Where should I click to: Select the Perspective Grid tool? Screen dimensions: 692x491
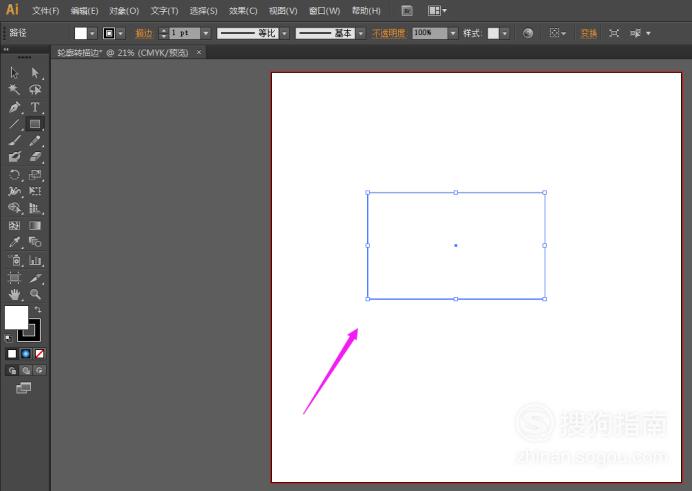(x=35, y=208)
